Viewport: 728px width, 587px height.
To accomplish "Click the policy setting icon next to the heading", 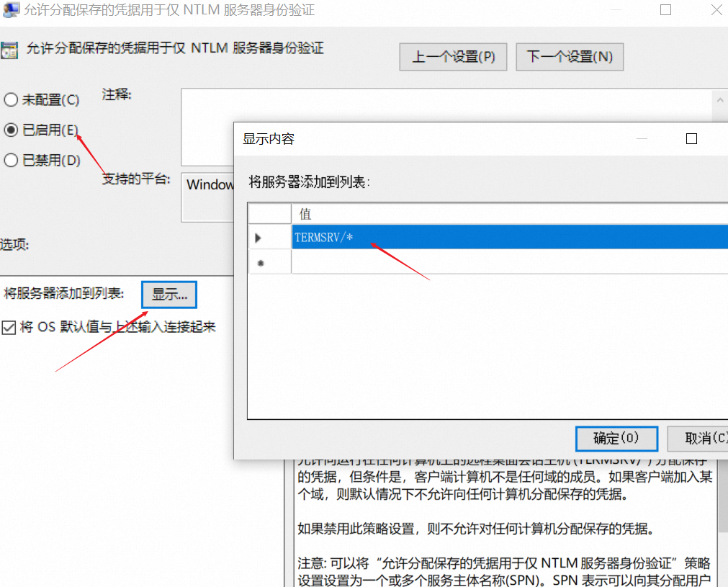I will point(9,50).
